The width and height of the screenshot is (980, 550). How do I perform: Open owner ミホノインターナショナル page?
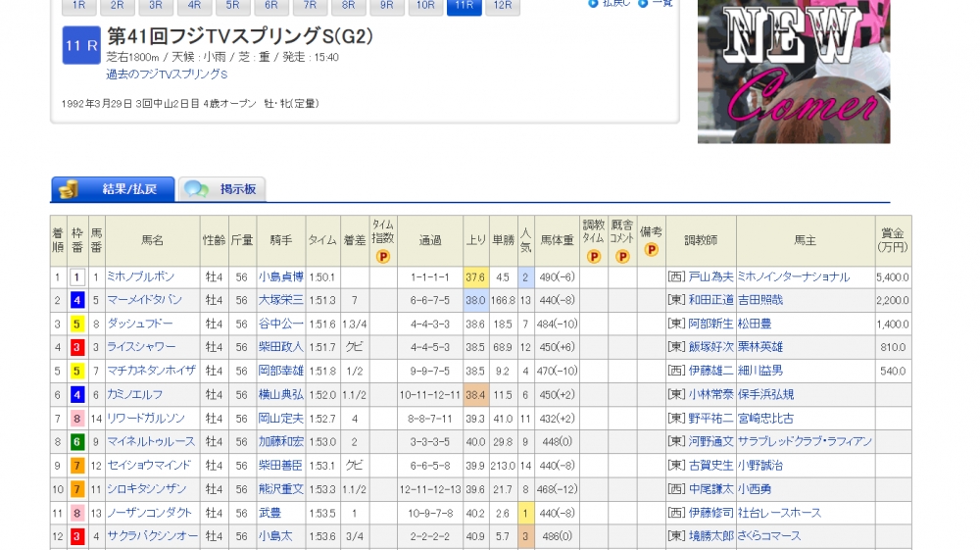(x=794, y=276)
